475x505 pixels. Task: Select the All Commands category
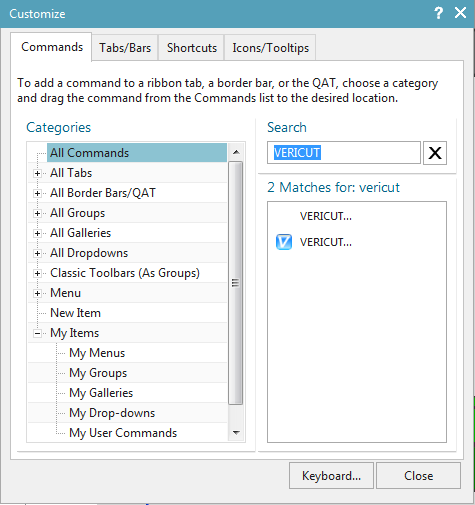click(x=137, y=153)
